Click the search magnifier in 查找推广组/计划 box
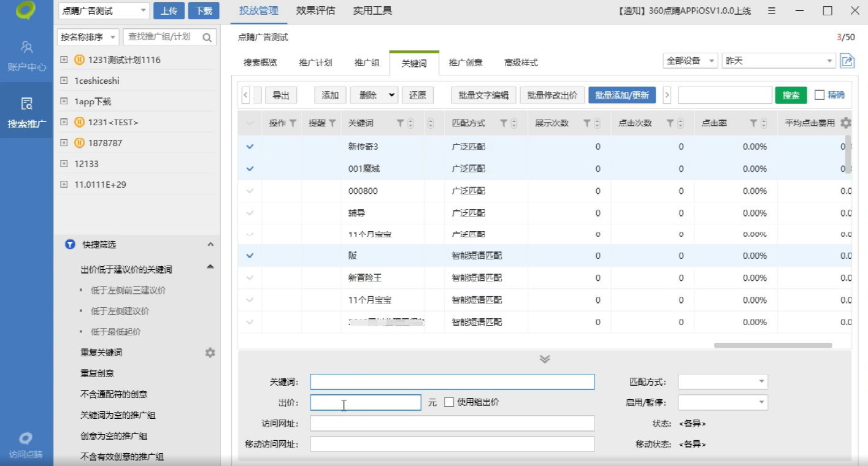The image size is (868, 466). pos(207,37)
